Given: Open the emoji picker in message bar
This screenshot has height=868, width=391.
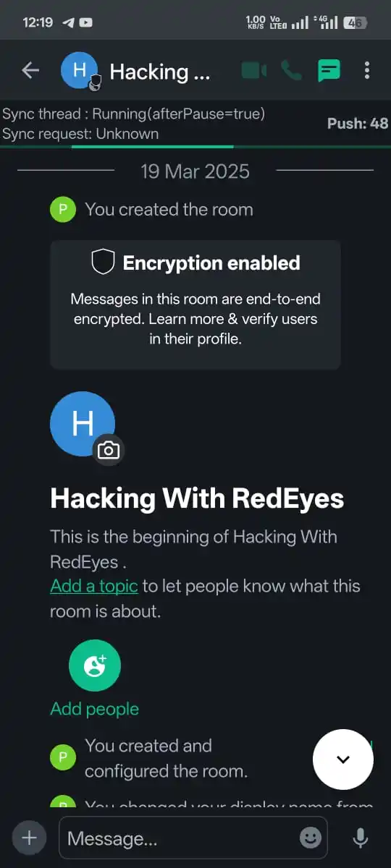Looking at the screenshot, I should click(x=311, y=838).
